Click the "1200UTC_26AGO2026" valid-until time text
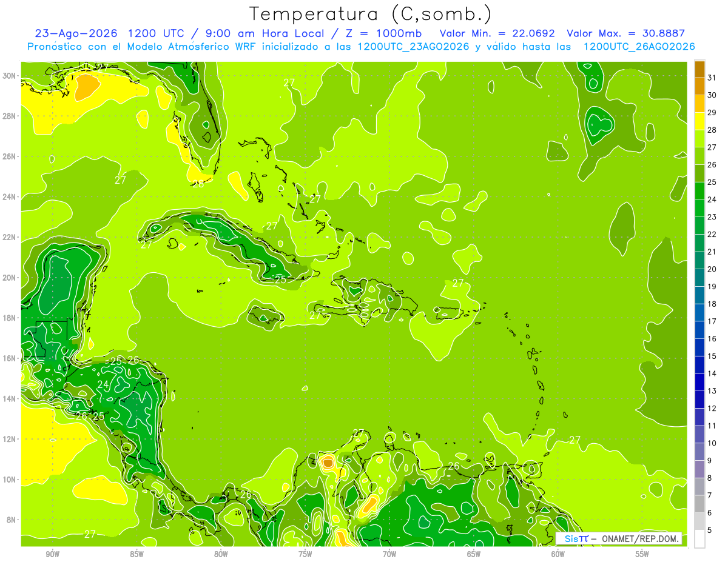The width and height of the screenshot is (728, 562). point(639,47)
